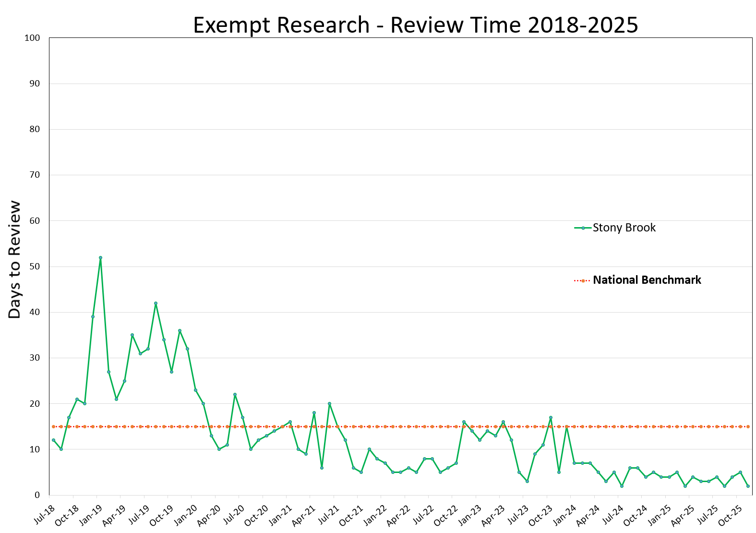Screen dimensions: 756x533
Task: Click the 20 y-axis value
Action: tap(35, 404)
